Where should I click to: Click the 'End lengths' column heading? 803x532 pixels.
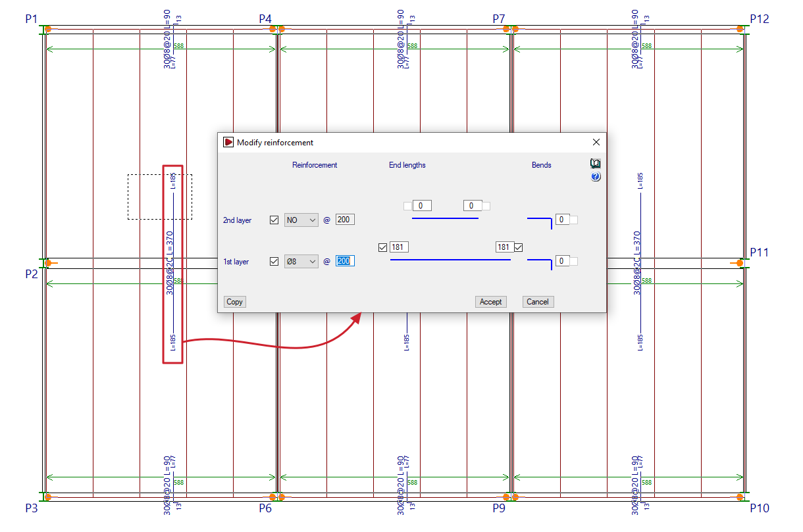coord(407,165)
